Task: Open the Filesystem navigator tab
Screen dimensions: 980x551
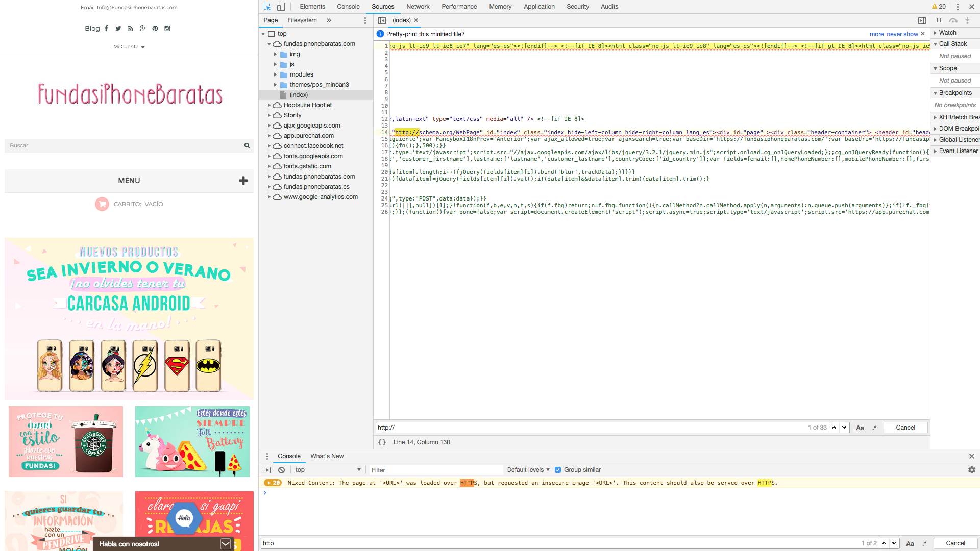Action: pyautogui.click(x=302, y=20)
